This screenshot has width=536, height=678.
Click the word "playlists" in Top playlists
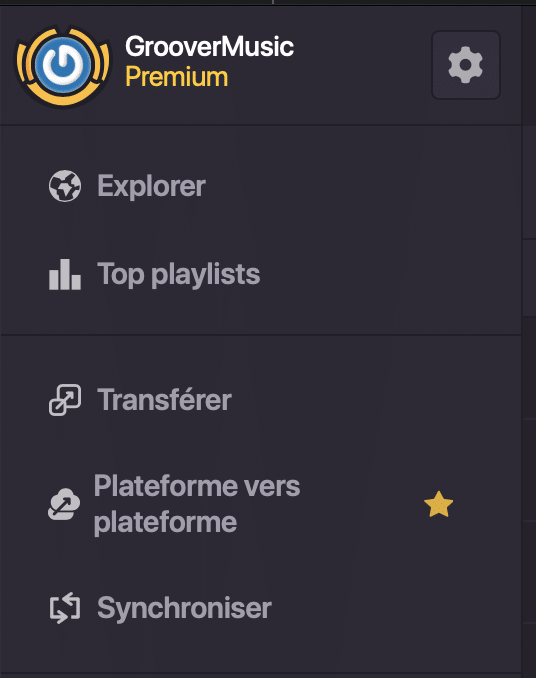click(x=206, y=275)
